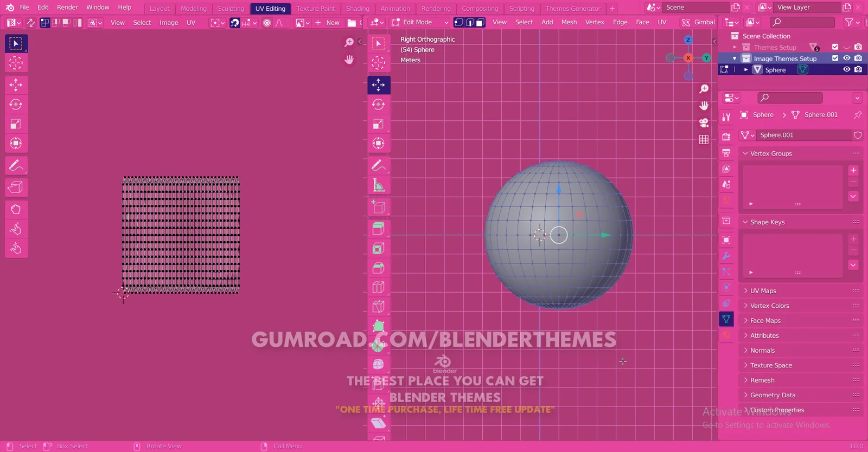This screenshot has height=452, width=868.
Task: Open the UV editor Image menu
Action: (169, 23)
